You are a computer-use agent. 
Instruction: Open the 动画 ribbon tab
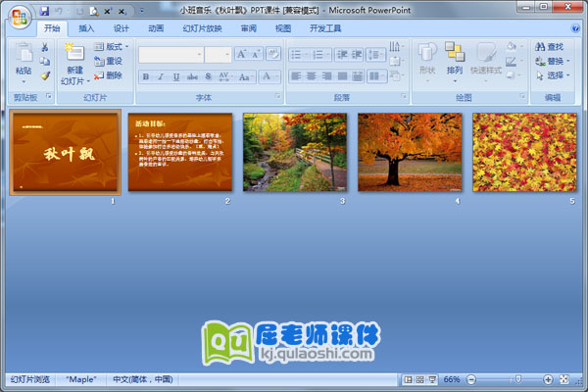(x=156, y=28)
